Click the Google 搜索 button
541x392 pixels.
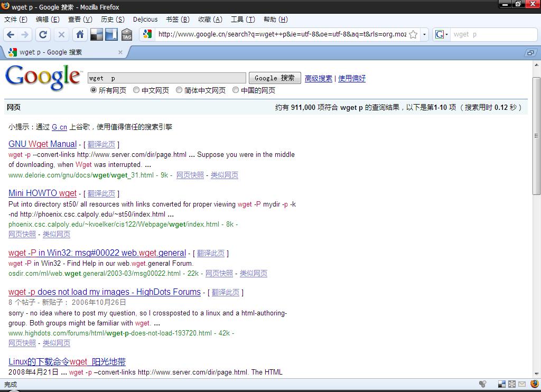point(275,78)
